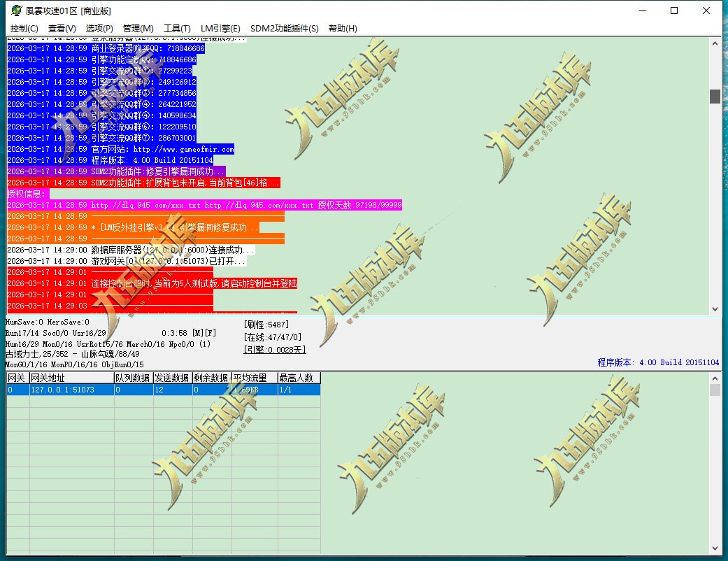Click red log line 扩展背包未开启
This screenshot has width=728, height=561.
(144, 183)
